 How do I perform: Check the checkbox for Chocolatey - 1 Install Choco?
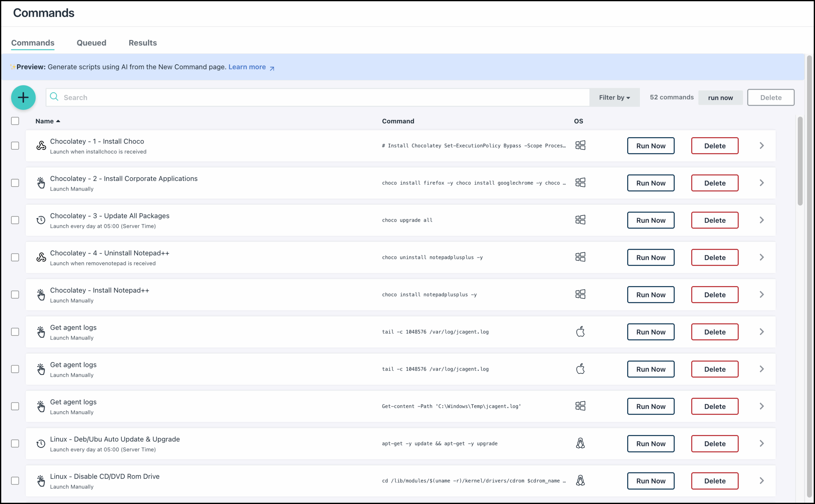click(x=15, y=145)
